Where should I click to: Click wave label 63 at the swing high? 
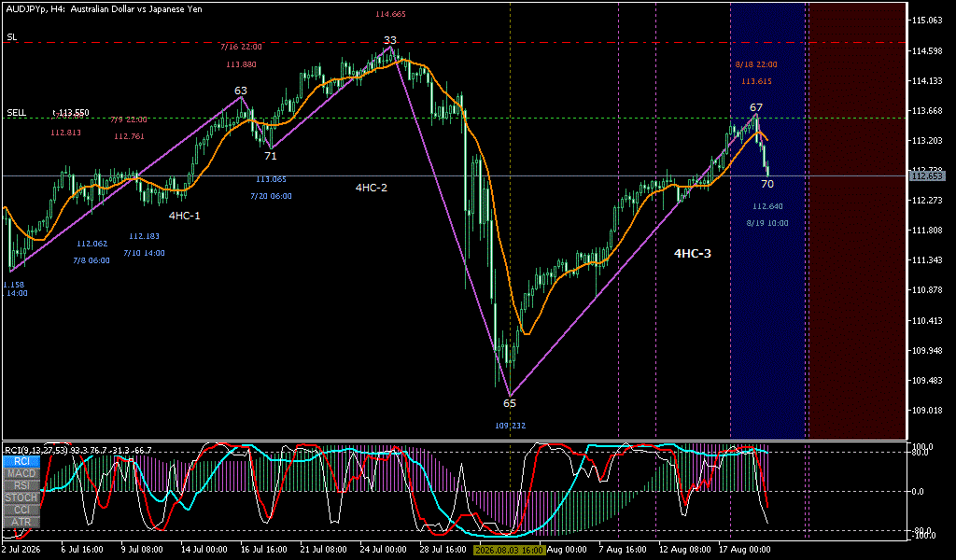point(241,91)
